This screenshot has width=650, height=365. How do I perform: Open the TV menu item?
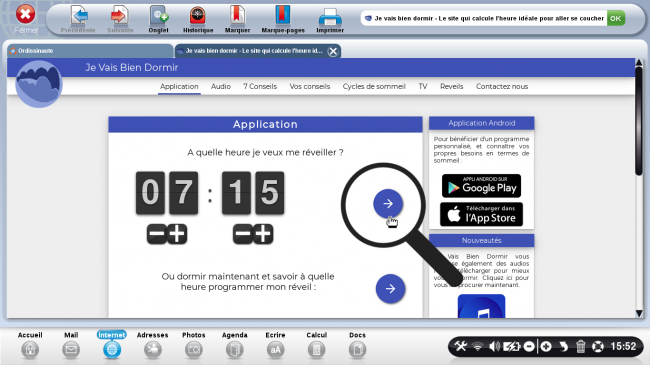point(422,86)
